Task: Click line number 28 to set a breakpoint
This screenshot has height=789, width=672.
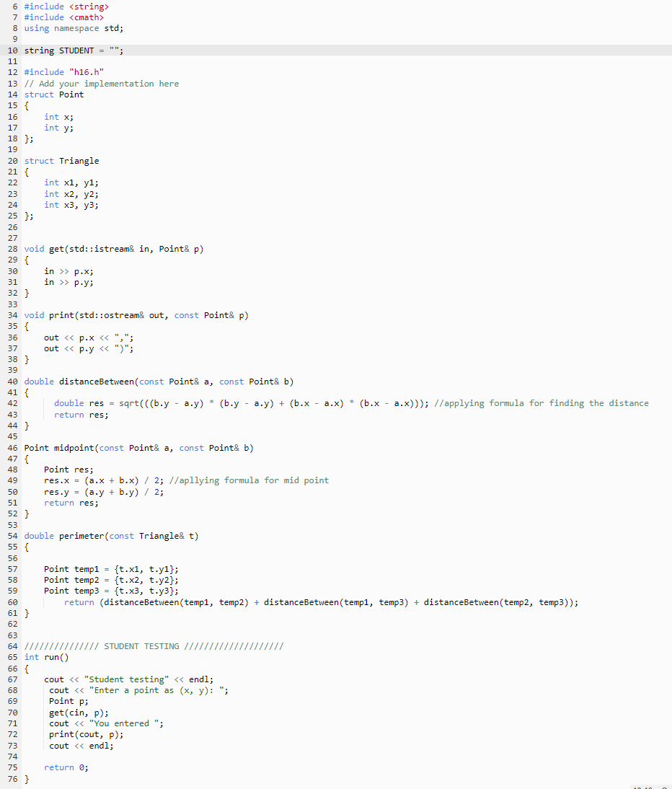Action: coord(12,248)
